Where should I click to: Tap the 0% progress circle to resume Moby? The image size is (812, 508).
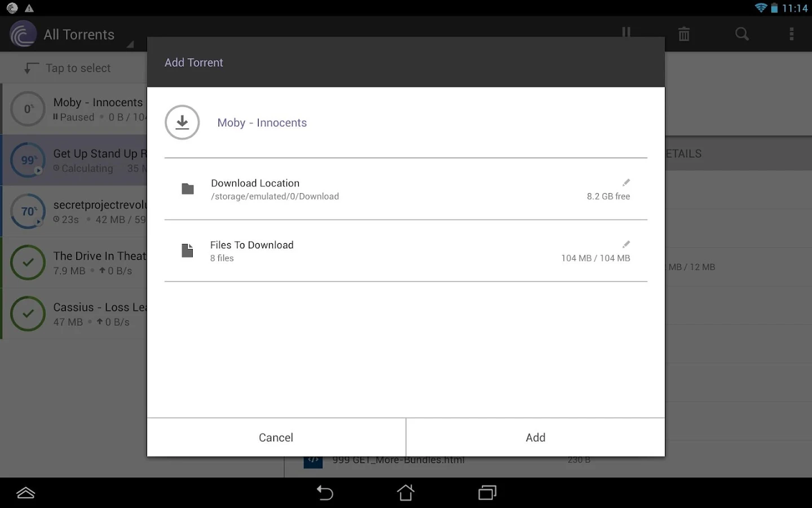28,109
